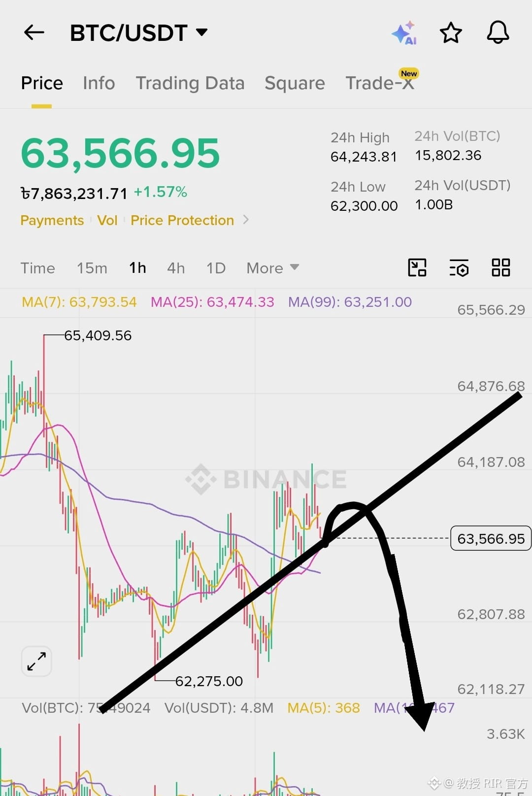Image resolution: width=532 pixels, height=796 pixels.
Task: Tap the ৳7,863,231.71 converted price
Action: [74, 193]
